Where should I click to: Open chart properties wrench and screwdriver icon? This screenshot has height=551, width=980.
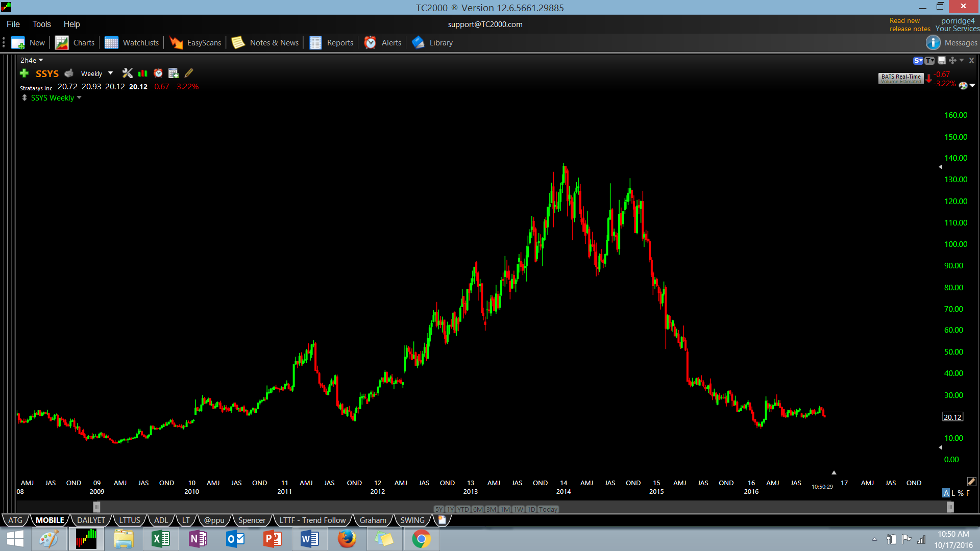(127, 73)
